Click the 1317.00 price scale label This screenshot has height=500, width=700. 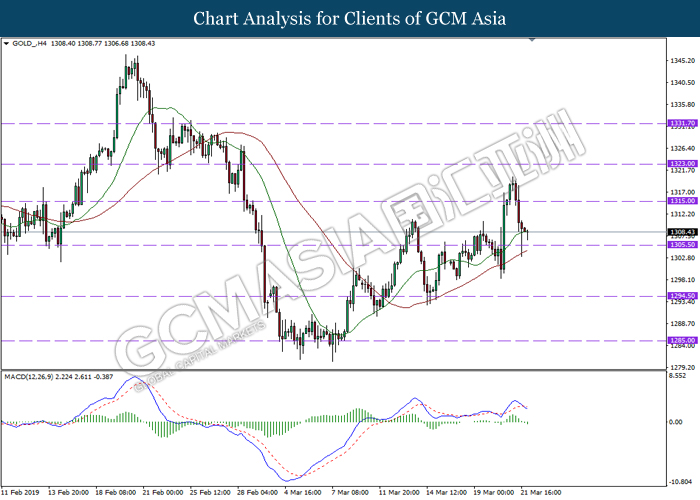(x=683, y=192)
